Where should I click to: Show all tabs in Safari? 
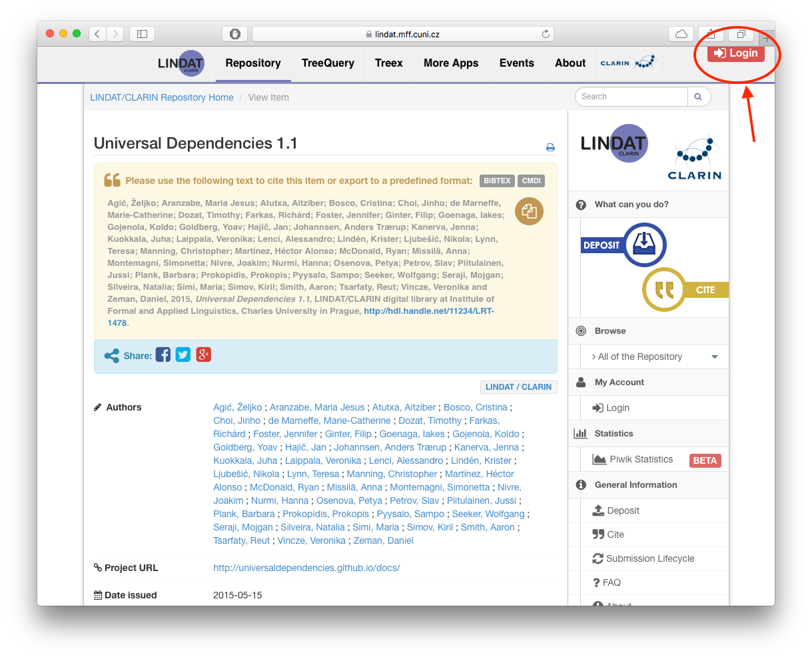741,34
